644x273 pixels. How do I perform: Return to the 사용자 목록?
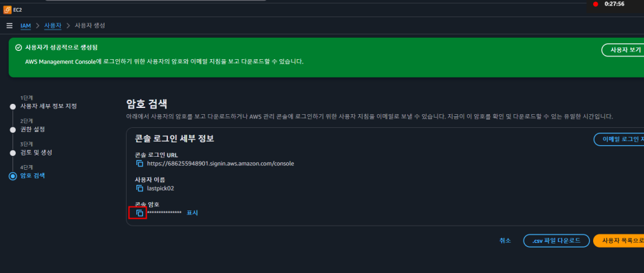619,241
